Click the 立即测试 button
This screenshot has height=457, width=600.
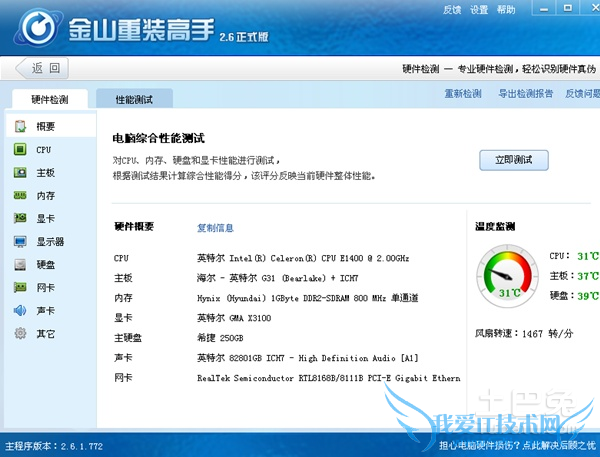(x=514, y=160)
